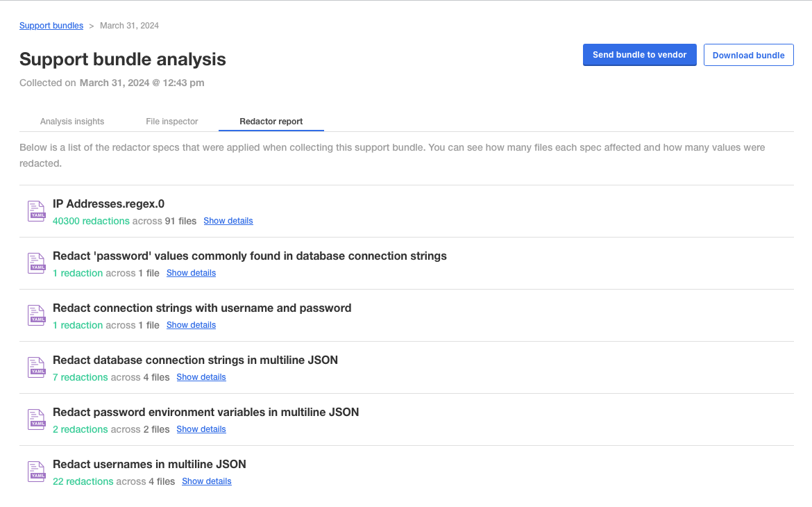Click YAML icon for password environment variables
This screenshot has height=507, width=812.
pyautogui.click(x=36, y=419)
